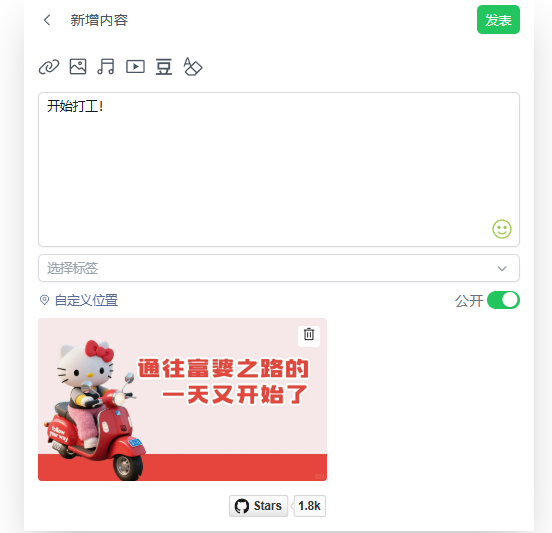The width and height of the screenshot is (552, 533).
Task: Click the GitHub Stars button
Action: coord(258,506)
